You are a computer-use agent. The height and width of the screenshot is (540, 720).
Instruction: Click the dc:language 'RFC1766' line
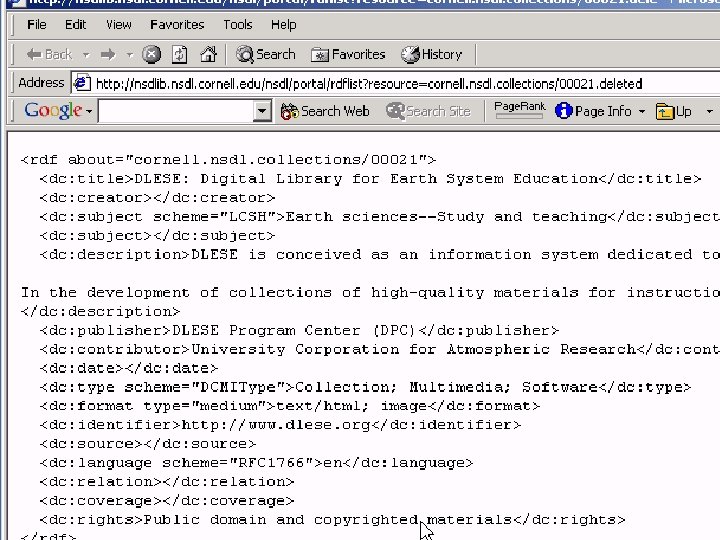(x=256, y=462)
